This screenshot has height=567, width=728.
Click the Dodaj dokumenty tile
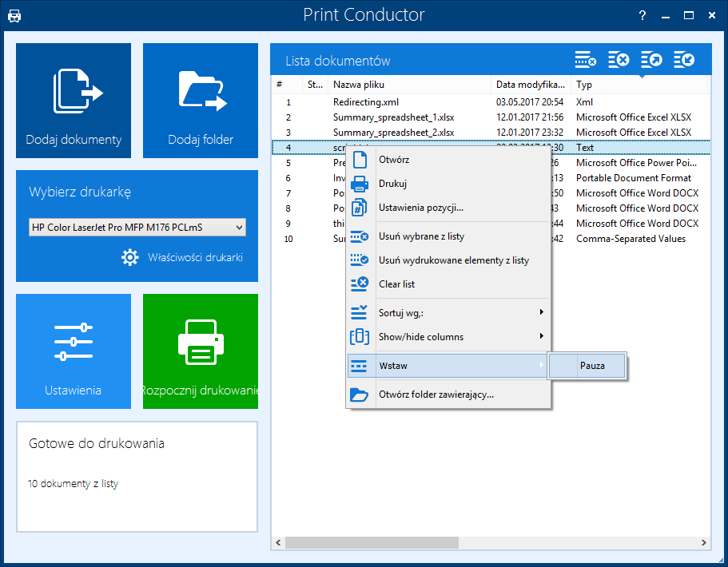(x=74, y=101)
